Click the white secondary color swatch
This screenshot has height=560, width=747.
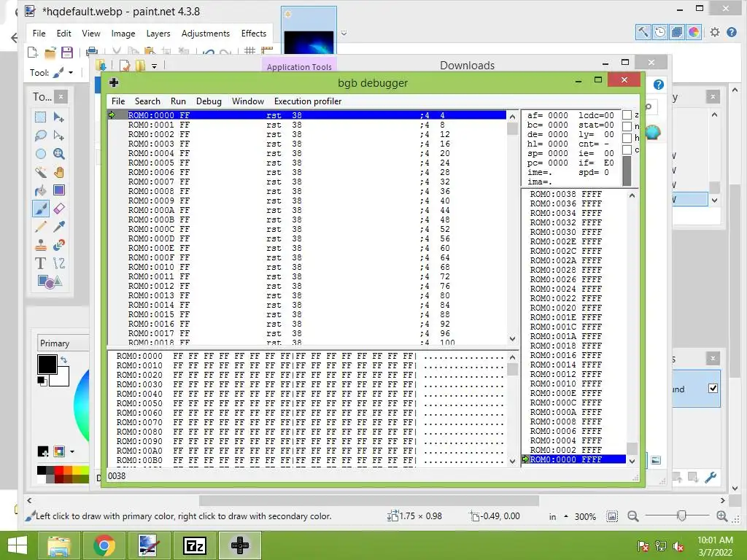coord(62,378)
